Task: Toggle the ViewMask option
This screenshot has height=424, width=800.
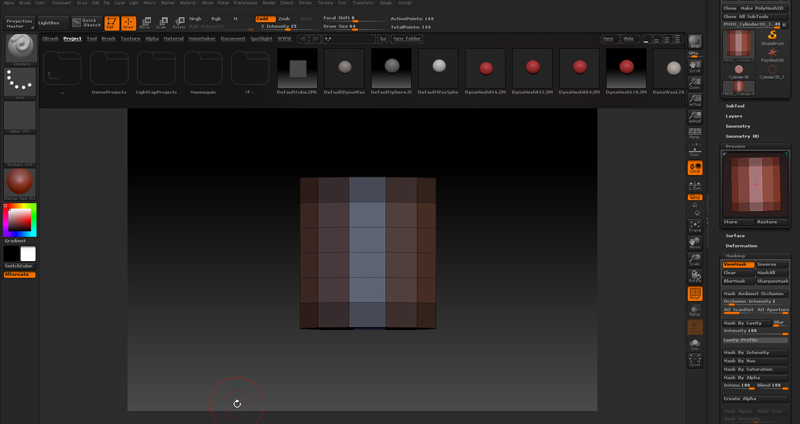Action: coord(738,264)
